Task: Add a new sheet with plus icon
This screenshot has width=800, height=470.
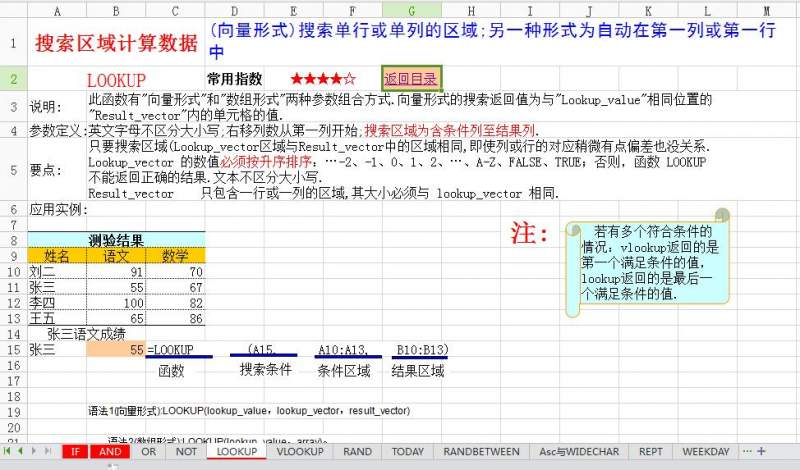Action: [761, 451]
